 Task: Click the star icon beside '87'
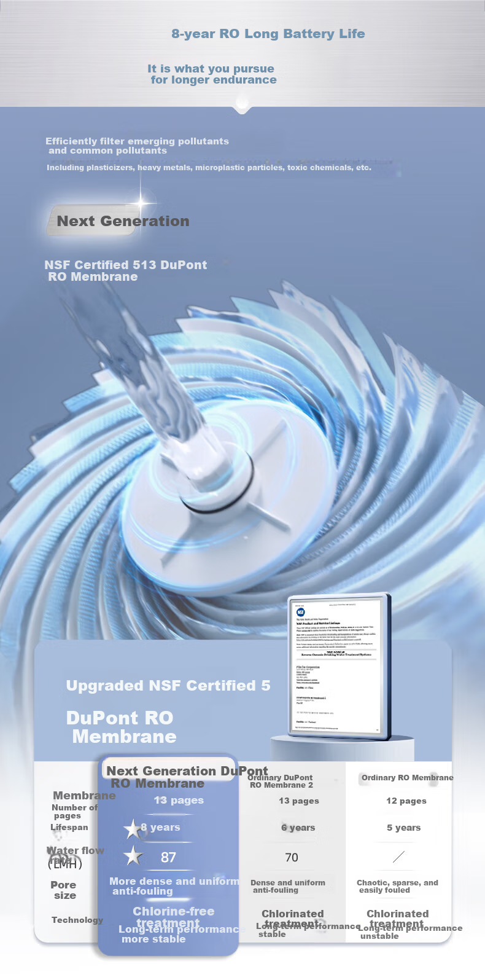tap(133, 855)
